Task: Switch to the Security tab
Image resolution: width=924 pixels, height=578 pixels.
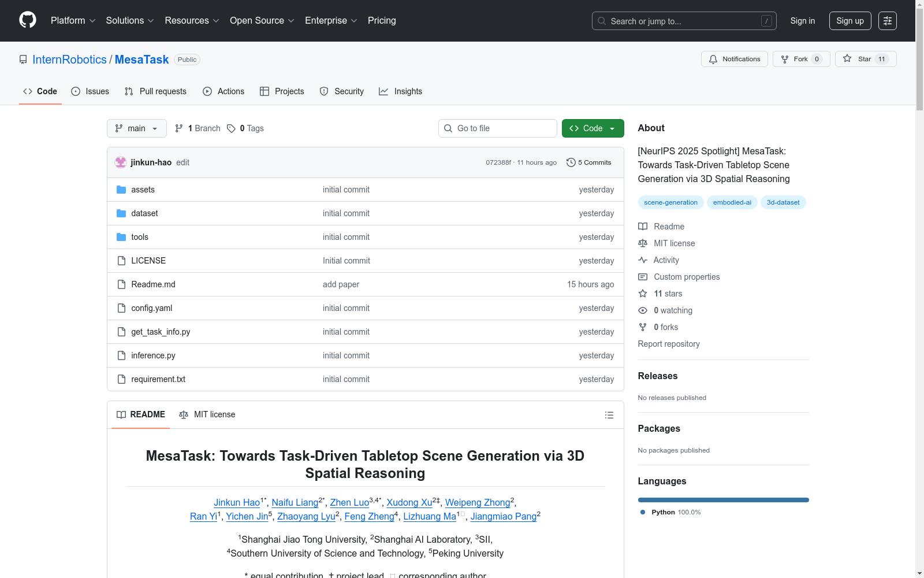Action: (342, 91)
